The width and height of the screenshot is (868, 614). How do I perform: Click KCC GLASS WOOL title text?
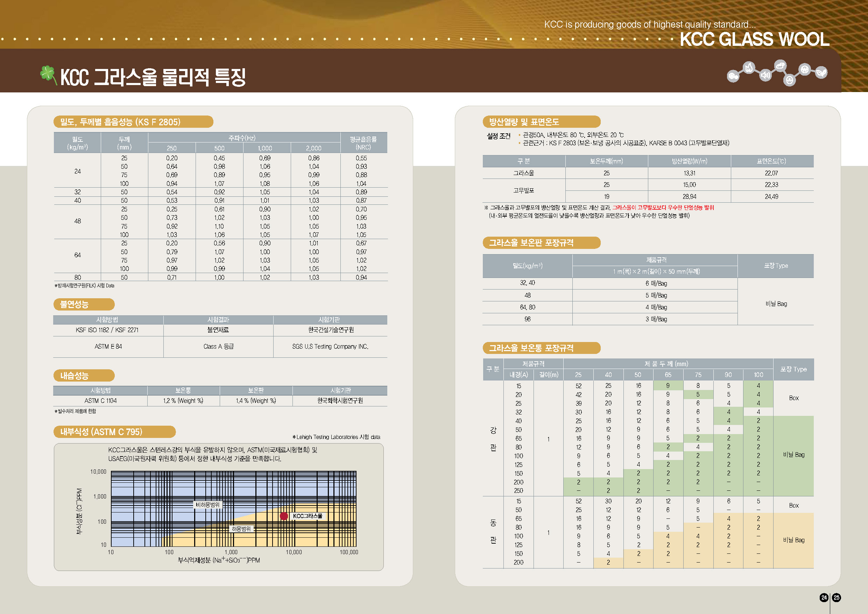point(754,39)
